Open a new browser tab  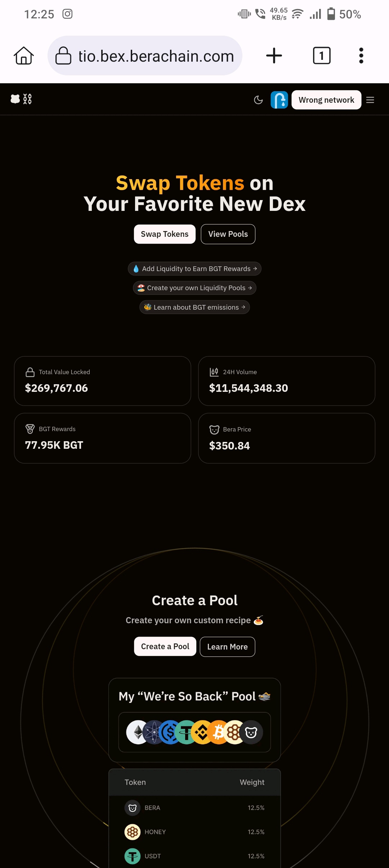[x=274, y=56]
